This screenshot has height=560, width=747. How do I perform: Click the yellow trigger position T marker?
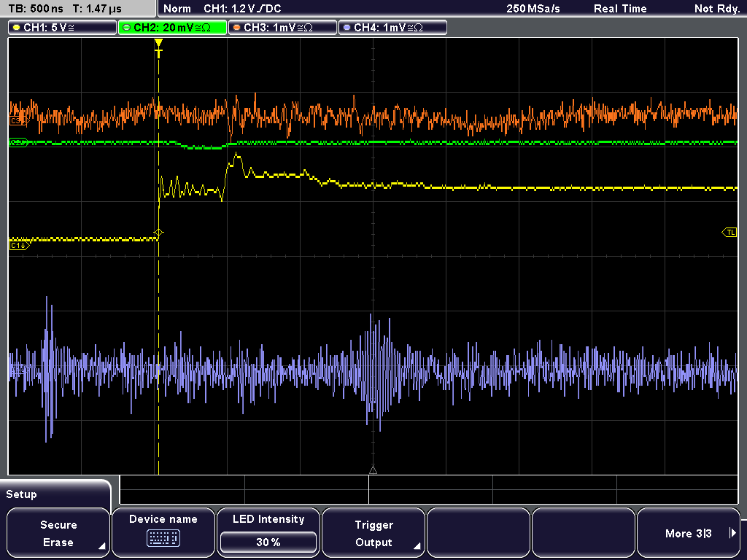point(158,48)
